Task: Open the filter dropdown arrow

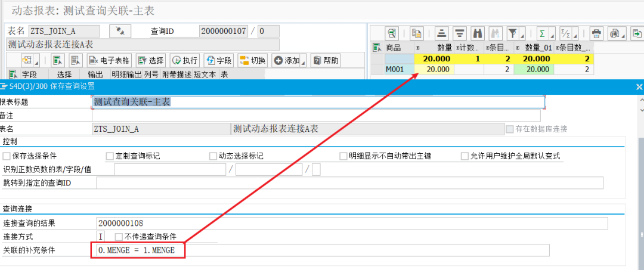Action: tap(522, 33)
